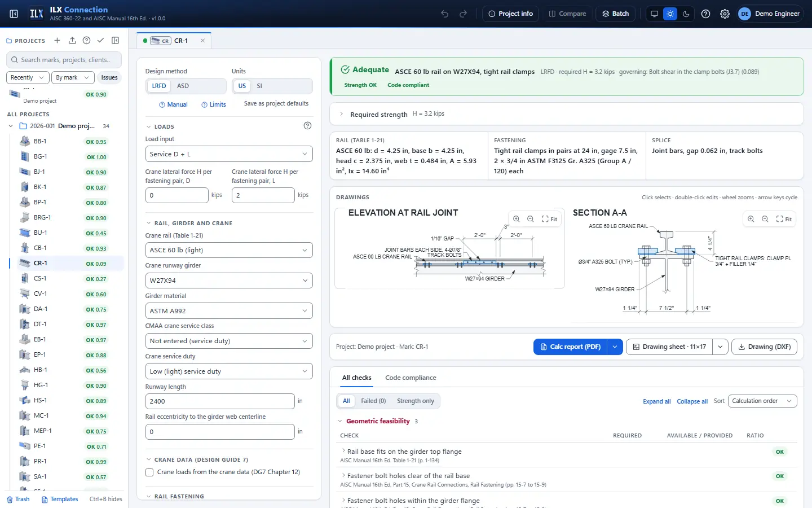812x508 pixels.
Task: Click the export projects upload icon
Action: coord(72,41)
